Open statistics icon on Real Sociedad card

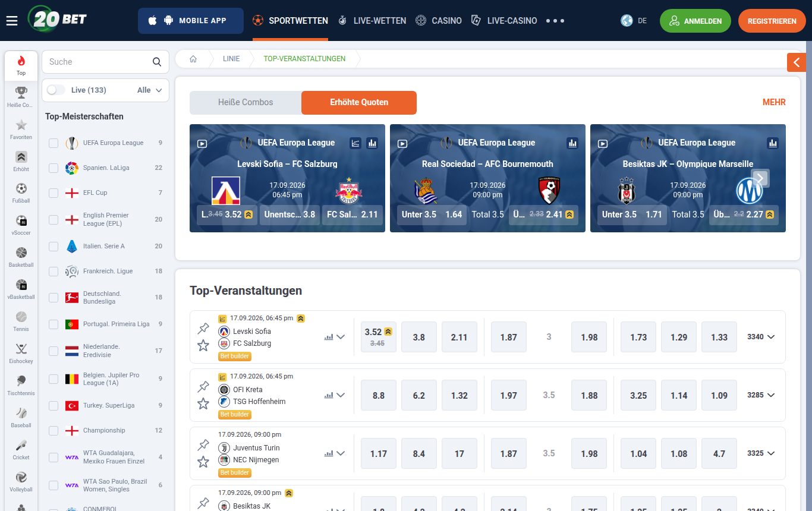point(572,143)
